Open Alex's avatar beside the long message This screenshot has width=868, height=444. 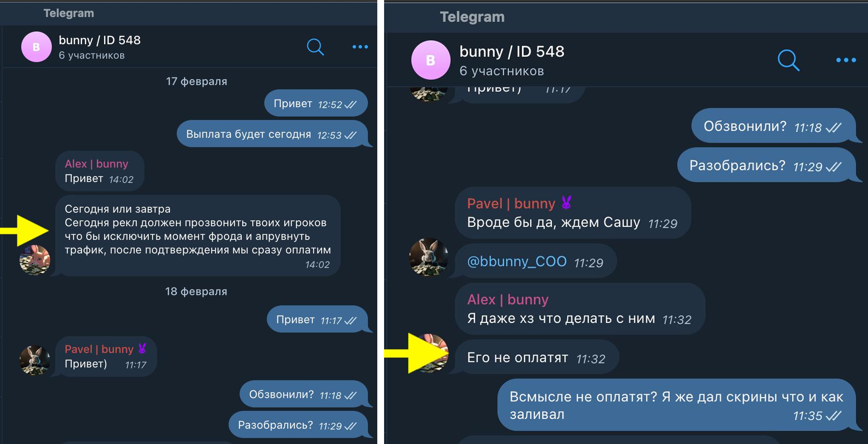[x=35, y=260]
